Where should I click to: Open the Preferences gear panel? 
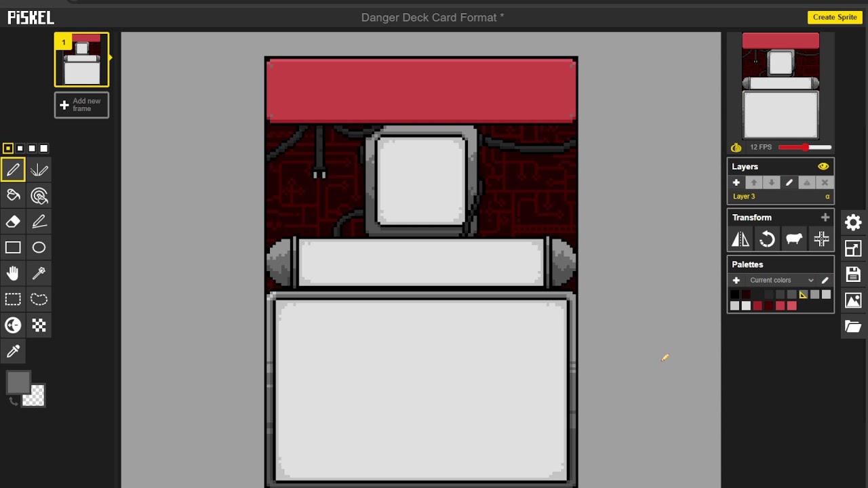tap(853, 222)
